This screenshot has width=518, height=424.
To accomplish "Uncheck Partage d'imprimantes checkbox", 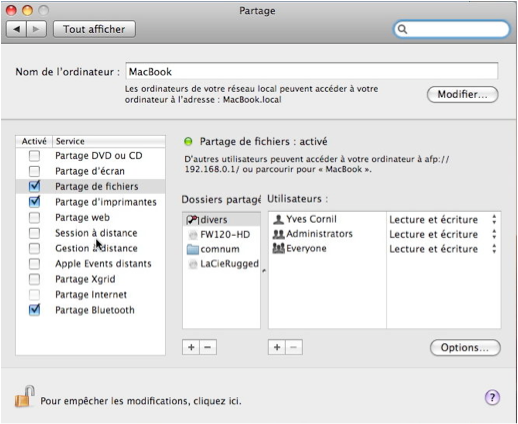I will point(34,202).
